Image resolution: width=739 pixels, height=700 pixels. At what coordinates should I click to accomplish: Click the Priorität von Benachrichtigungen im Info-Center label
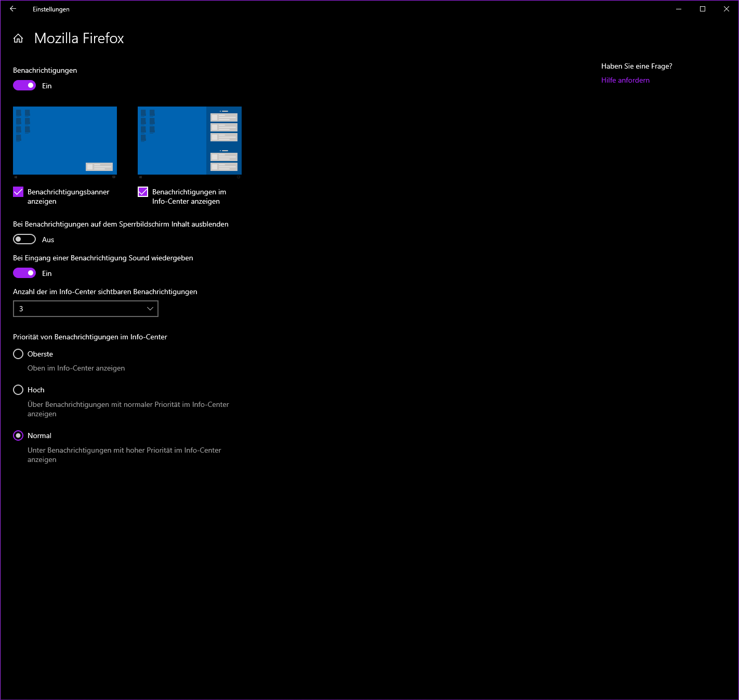pyautogui.click(x=90, y=337)
